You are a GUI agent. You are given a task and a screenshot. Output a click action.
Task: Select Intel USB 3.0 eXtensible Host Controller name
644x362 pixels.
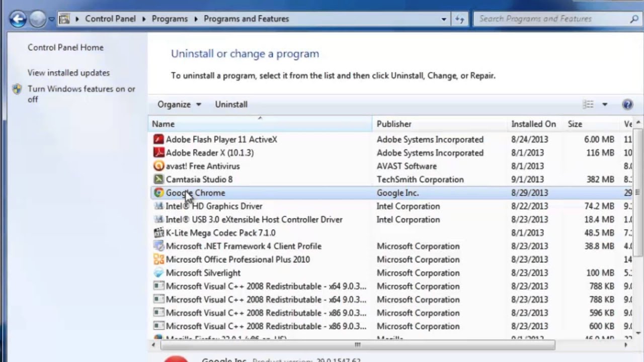pos(254,220)
